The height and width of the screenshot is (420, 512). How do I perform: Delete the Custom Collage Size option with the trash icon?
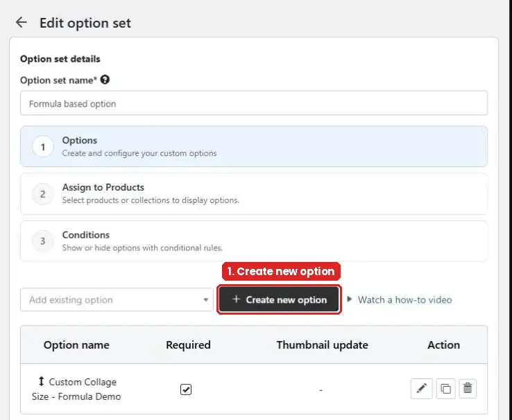(x=468, y=388)
